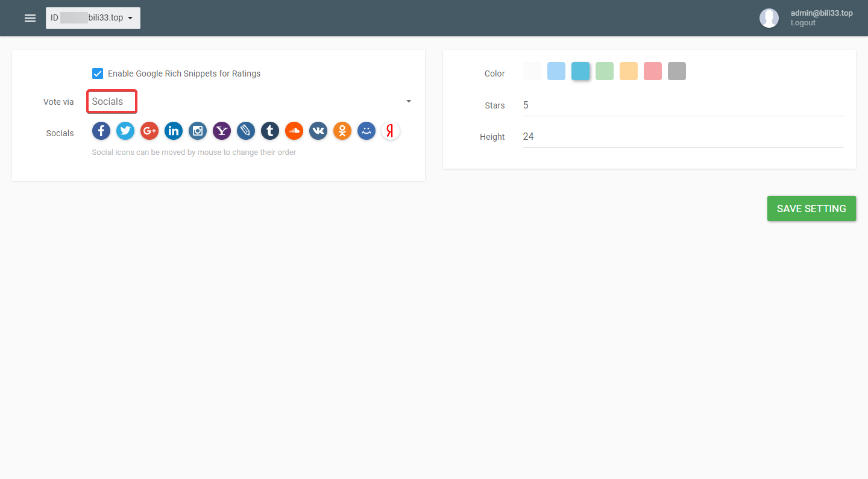Viewport: 868px width, 479px height.
Task: Click the Google Plus icon
Action: (149, 131)
